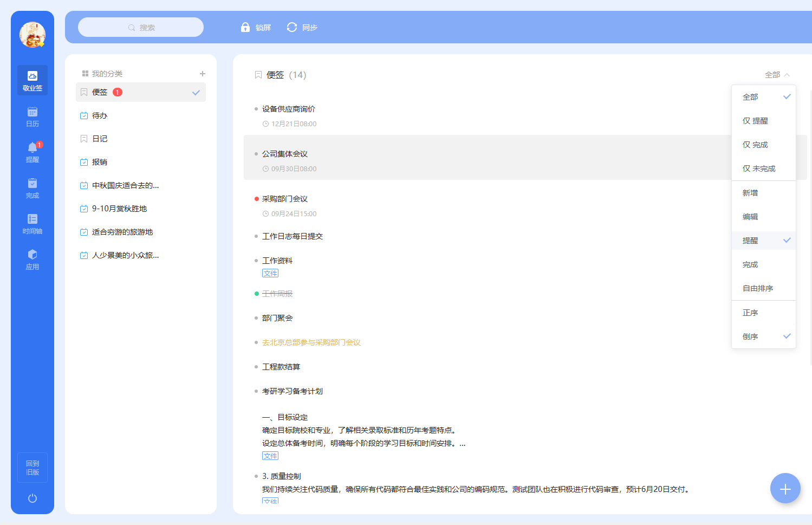Click the 锁屏 lock screen button

point(256,27)
